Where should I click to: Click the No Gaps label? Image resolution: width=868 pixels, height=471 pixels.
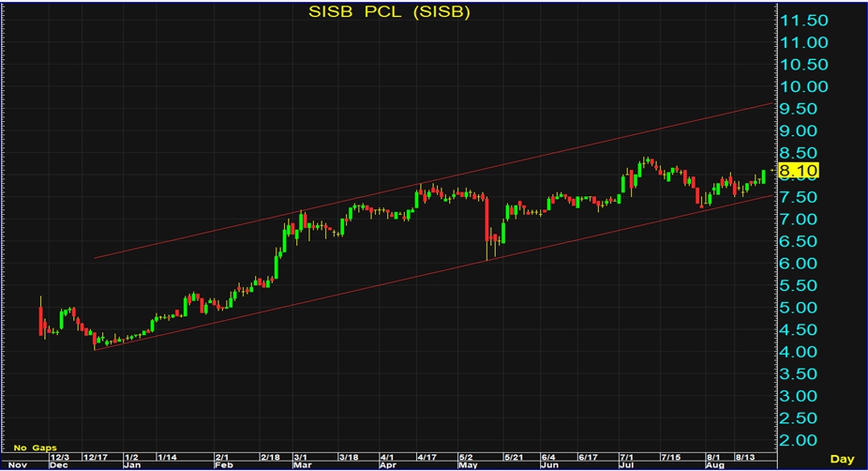35,448
